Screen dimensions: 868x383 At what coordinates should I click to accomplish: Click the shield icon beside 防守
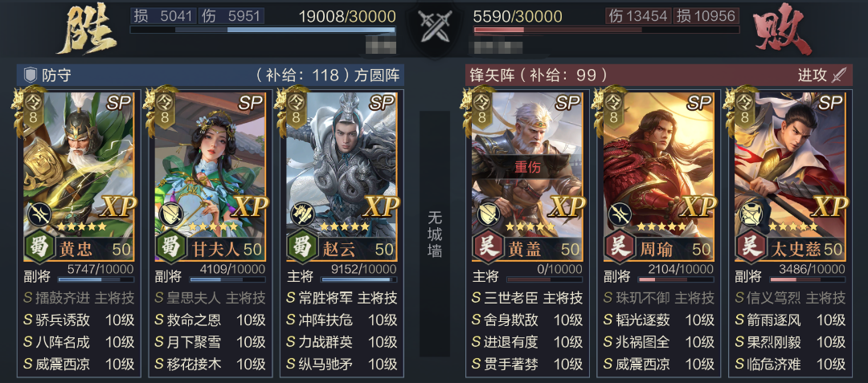coord(31,75)
